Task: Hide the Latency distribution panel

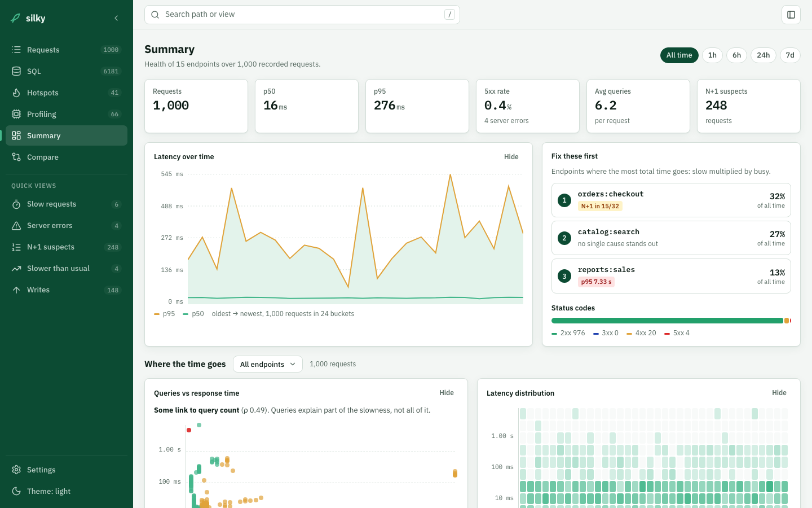Action: [779, 393]
